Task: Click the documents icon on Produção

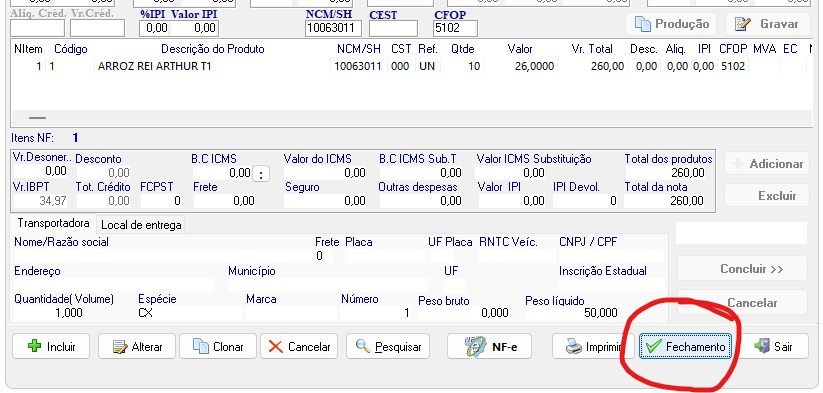Action: (643, 24)
